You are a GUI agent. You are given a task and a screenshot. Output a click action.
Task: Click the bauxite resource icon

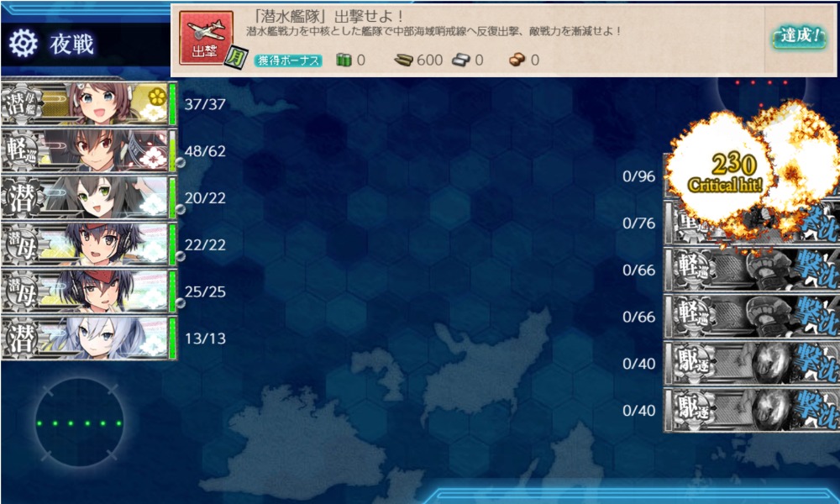point(517,60)
